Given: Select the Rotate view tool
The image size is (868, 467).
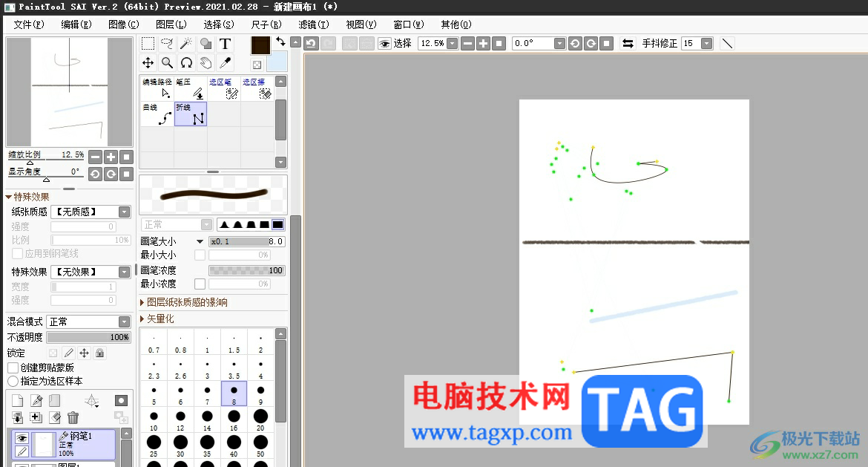Looking at the screenshot, I should [186, 63].
